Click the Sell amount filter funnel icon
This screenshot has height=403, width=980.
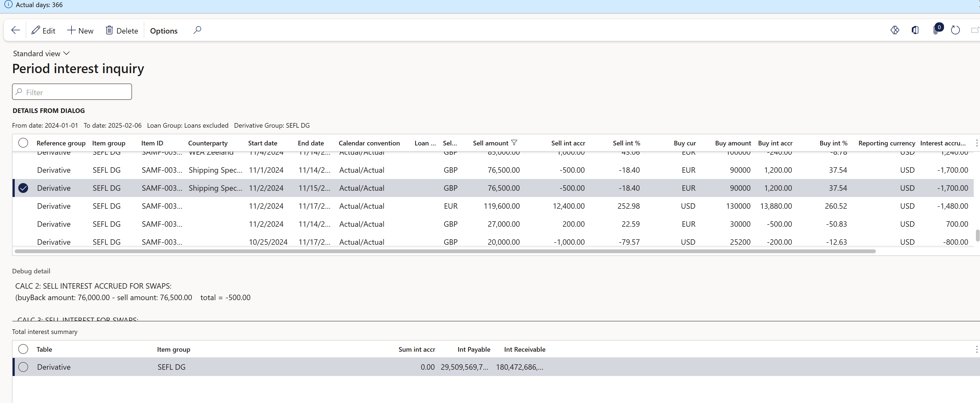514,143
